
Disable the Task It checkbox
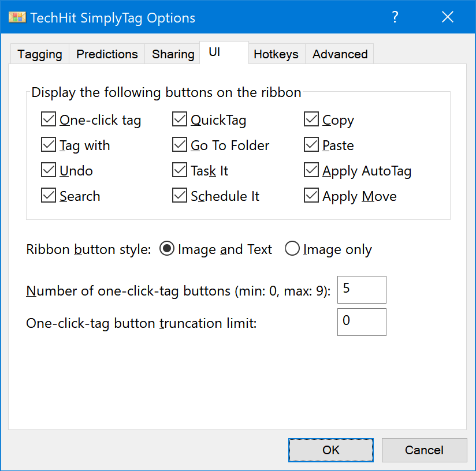[x=180, y=170]
